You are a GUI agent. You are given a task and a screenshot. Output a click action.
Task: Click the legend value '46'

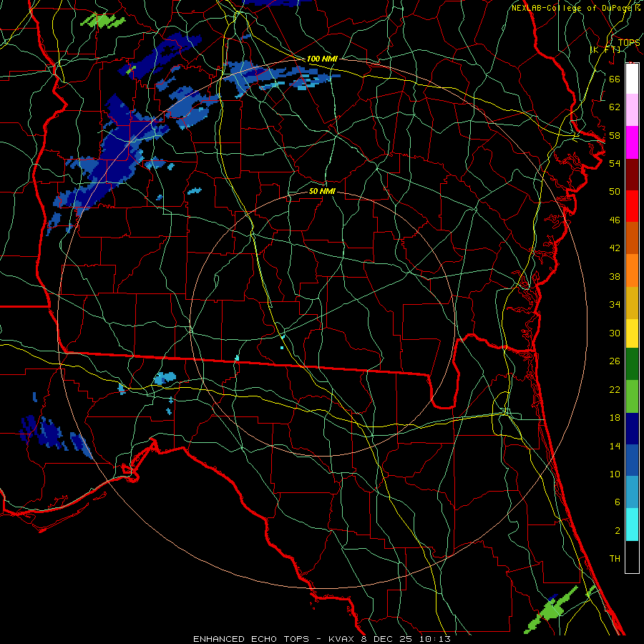click(x=615, y=220)
